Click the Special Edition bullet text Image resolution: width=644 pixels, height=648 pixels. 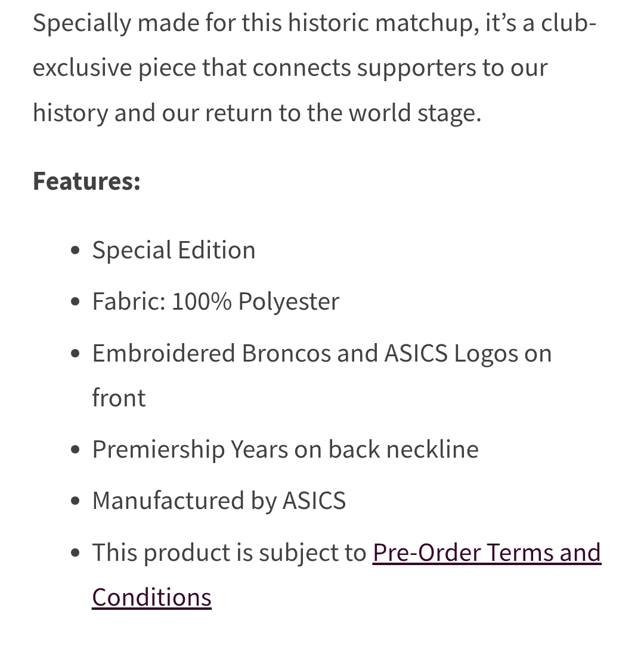coord(174,250)
